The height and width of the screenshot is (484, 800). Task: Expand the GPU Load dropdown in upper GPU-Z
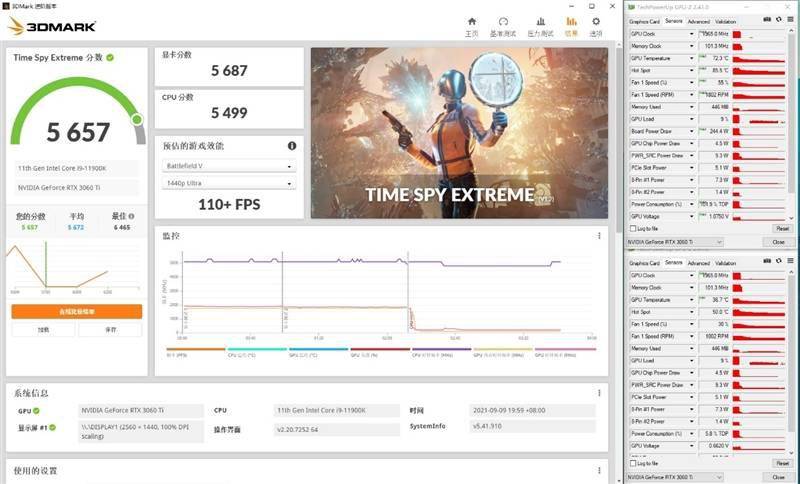click(691, 119)
